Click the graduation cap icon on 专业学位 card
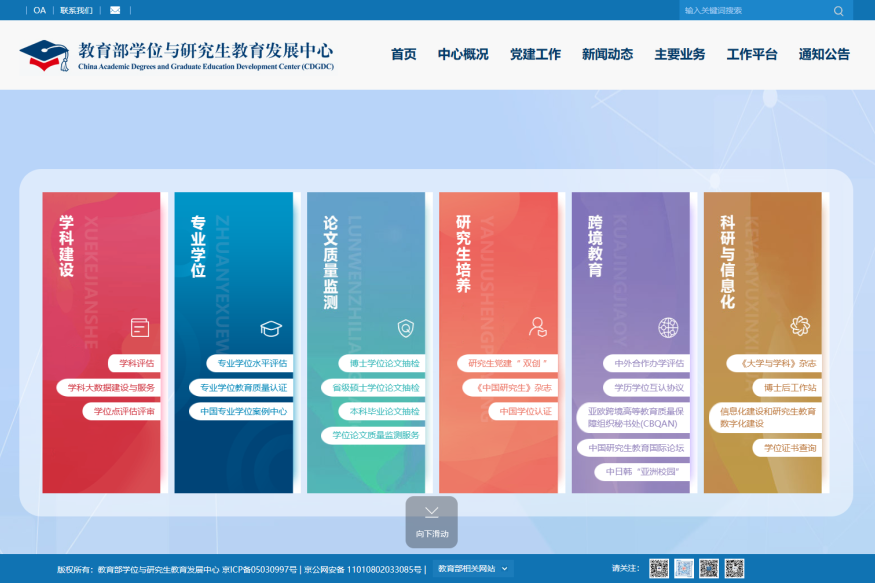This screenshot has width=875, height=583. [271, 328]
